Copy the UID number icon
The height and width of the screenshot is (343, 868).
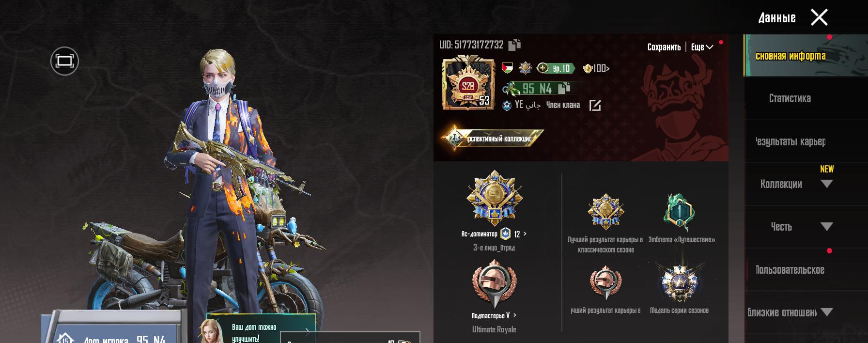pyautogui.click(x=514, y=45)
